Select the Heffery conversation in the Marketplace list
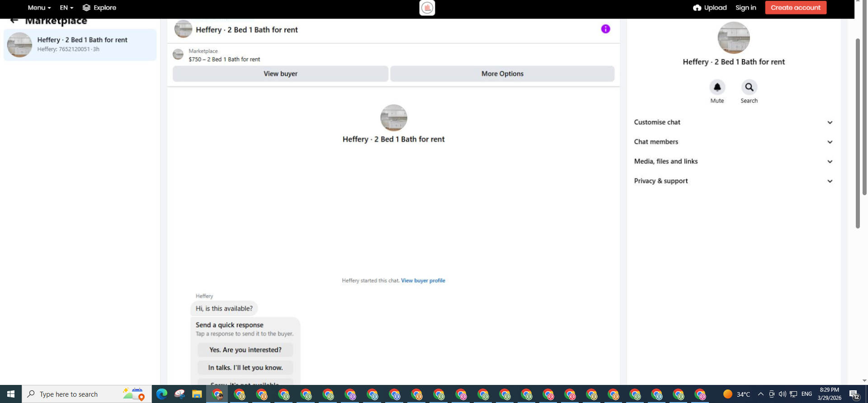This screenshot has height=403, width=868. (x=80, y=45)
